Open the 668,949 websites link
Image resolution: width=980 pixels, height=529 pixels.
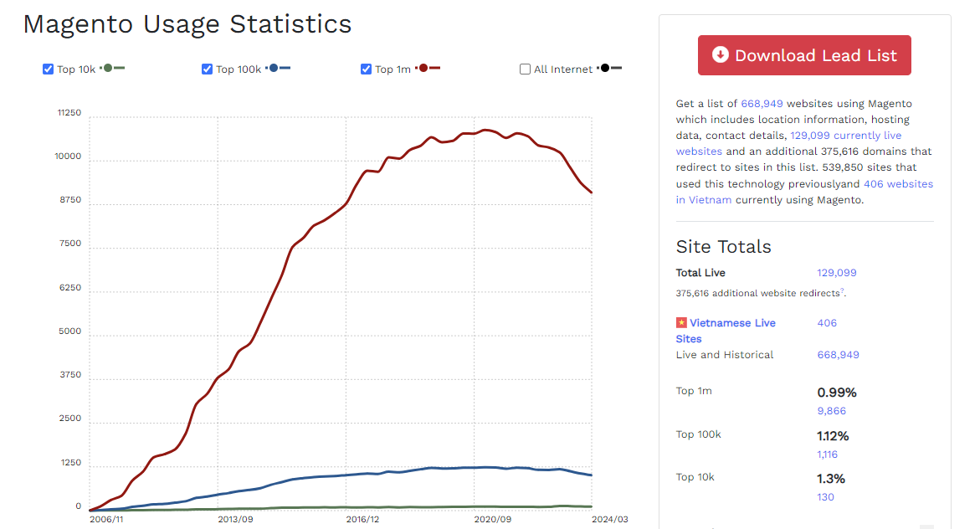click(762, 103)
